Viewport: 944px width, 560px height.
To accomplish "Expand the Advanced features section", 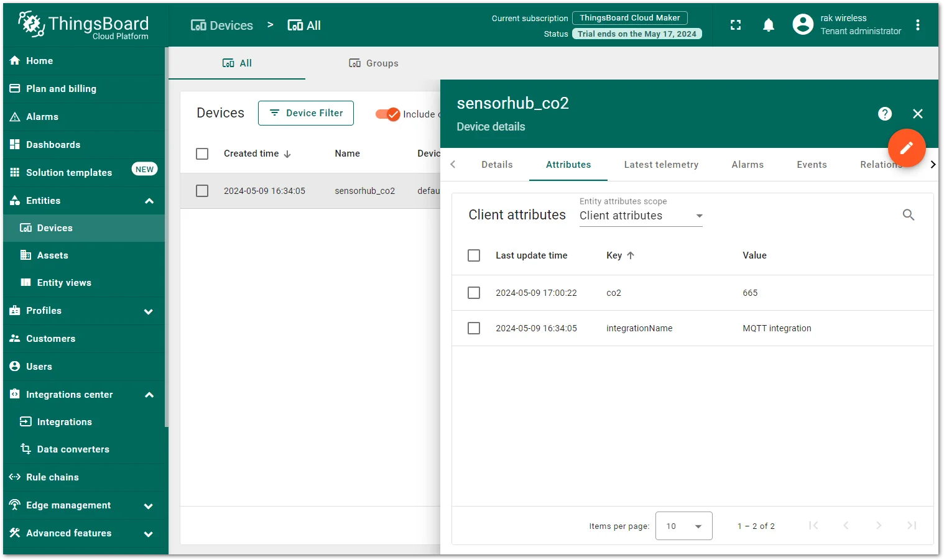I will click(149, 534).
